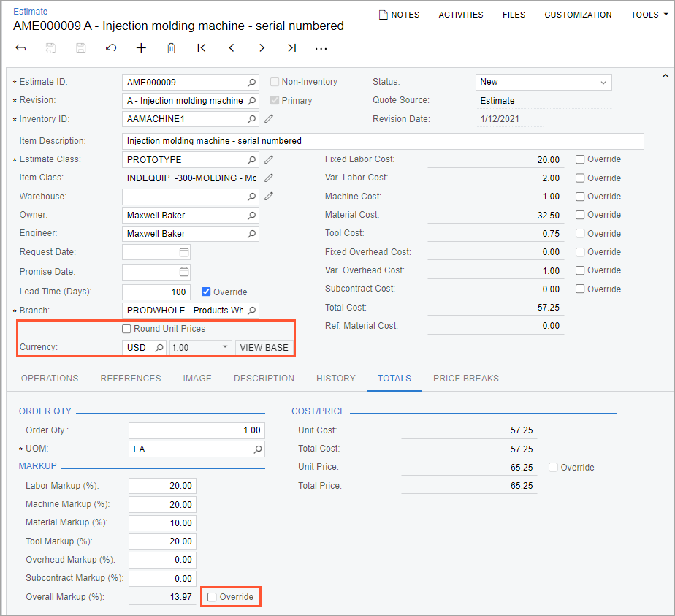Click the back arrow toolbar icon

[x=20, y=48]
